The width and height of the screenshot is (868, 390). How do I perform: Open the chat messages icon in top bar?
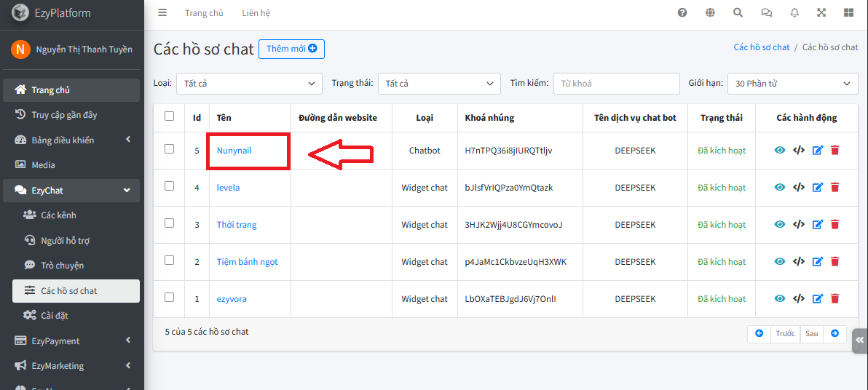click(767, 12)
